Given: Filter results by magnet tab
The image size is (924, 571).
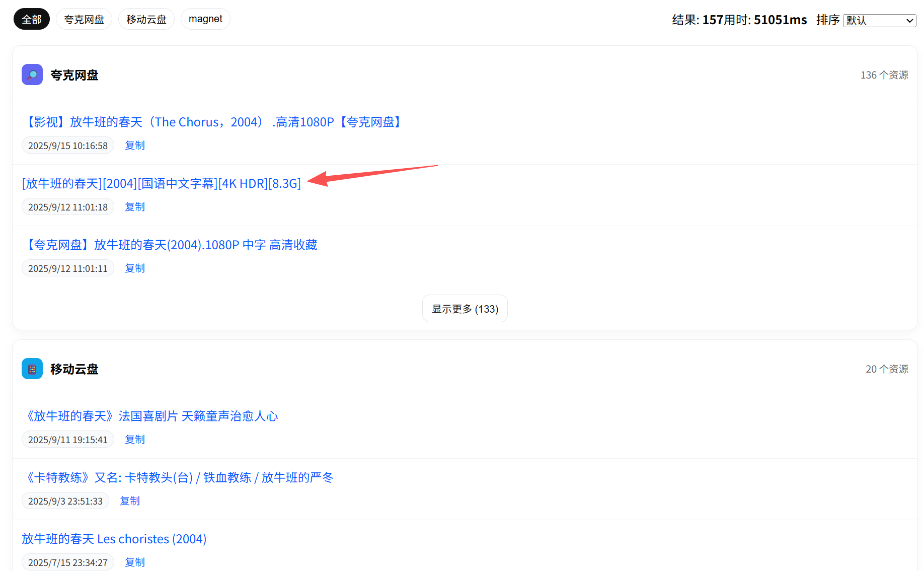Looking at the screenshot, I should tap(205, 19).
